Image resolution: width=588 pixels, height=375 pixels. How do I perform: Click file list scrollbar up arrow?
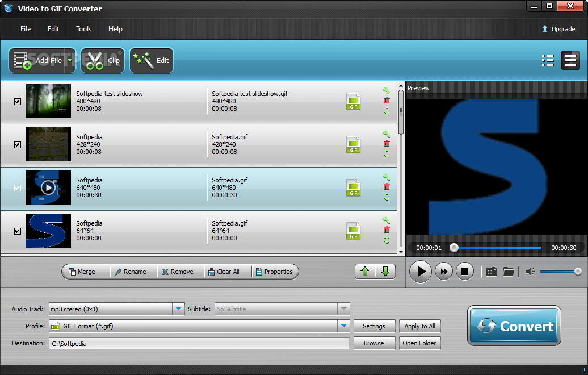[401, 86]
